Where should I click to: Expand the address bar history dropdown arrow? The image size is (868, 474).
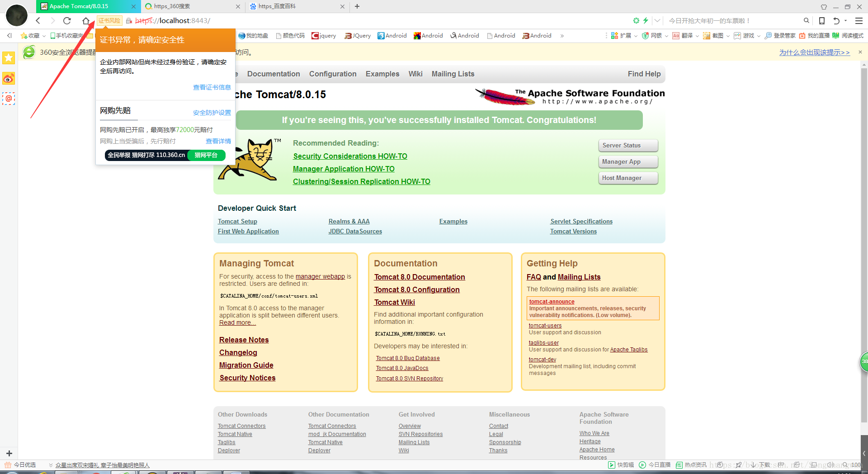[657, 21]
